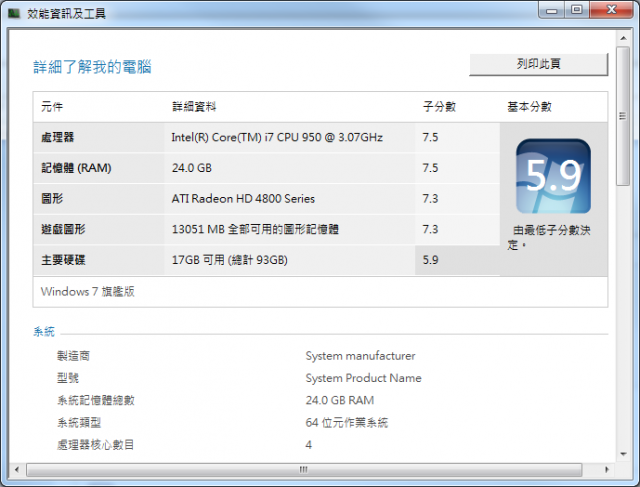Select the 圖形 row label
Screen dimensions: 640x487
tap(52, 198)
